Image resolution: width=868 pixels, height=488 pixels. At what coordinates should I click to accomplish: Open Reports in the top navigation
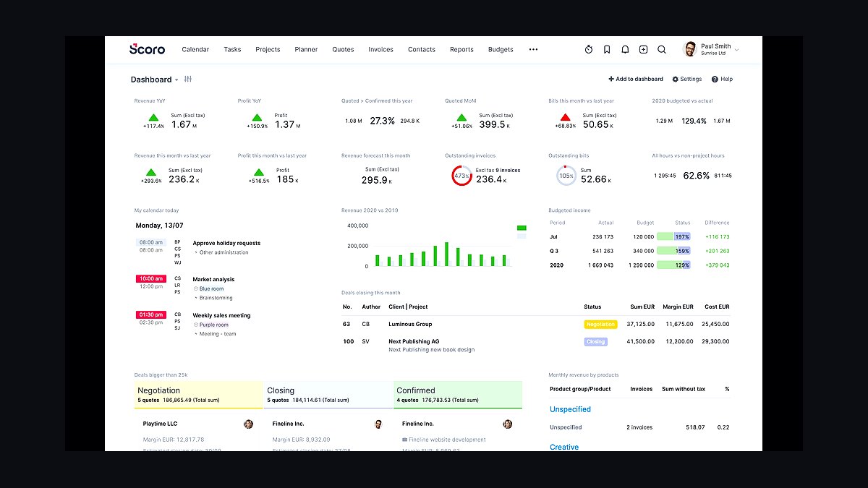tap(461, 49)
